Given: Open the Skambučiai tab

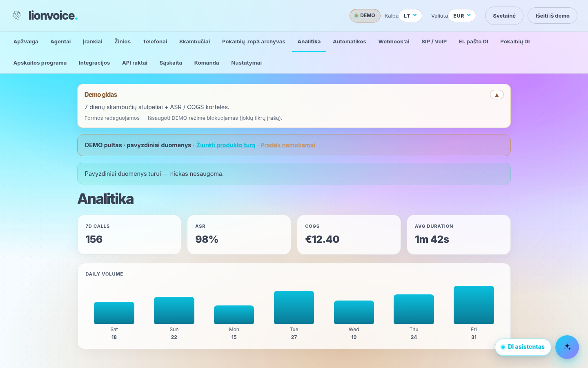Looking at the screenshot, I should [195, 41].
